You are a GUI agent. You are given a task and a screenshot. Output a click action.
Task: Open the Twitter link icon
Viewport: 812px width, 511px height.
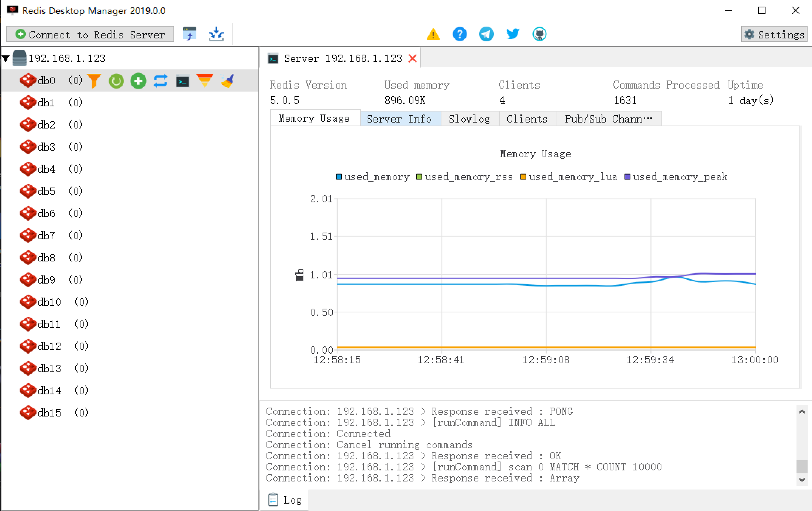[x=512, y=34]
